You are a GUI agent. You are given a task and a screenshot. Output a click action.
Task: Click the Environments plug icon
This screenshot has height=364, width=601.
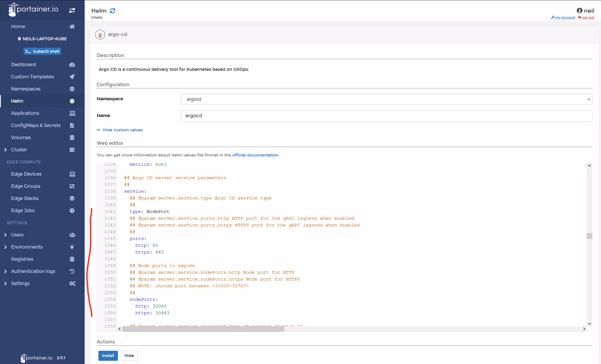coord(72,247)
